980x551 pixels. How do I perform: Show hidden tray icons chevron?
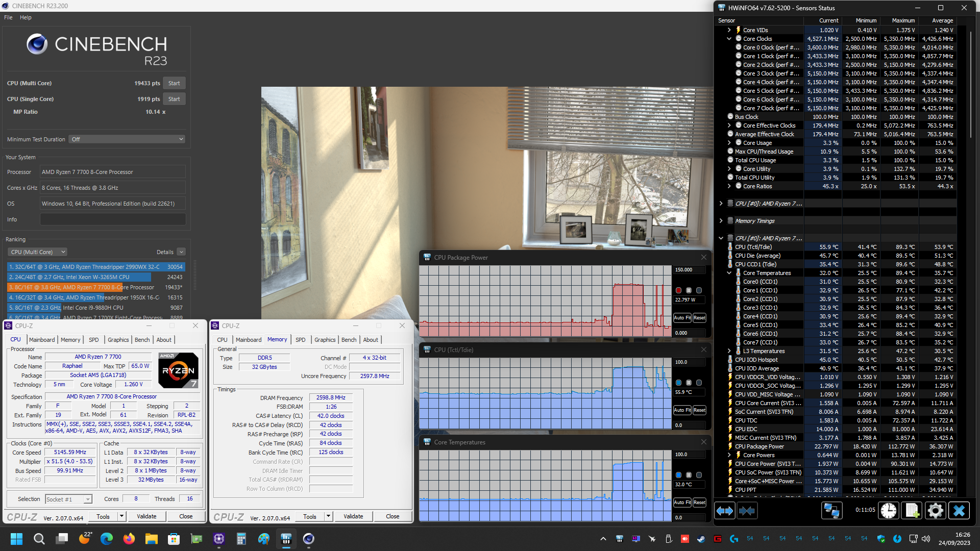(x=603, y=539)
